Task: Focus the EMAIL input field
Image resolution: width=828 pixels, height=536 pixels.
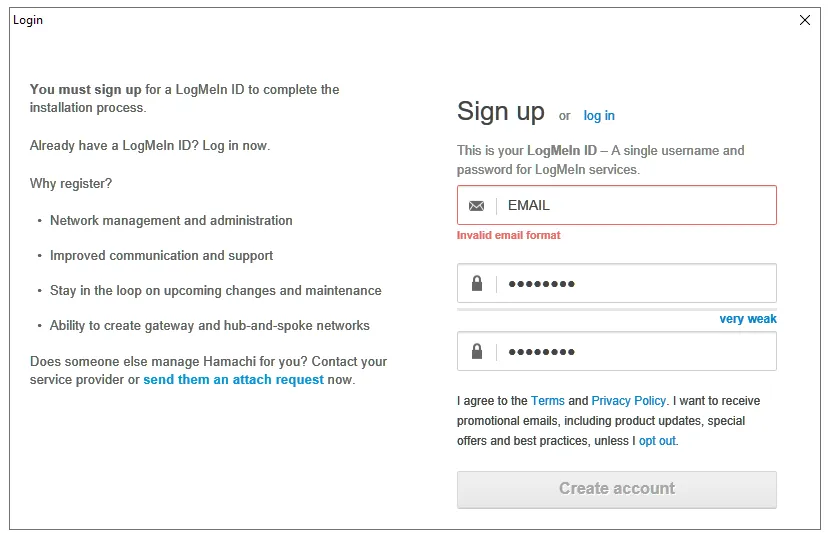Action: (636, 206)
